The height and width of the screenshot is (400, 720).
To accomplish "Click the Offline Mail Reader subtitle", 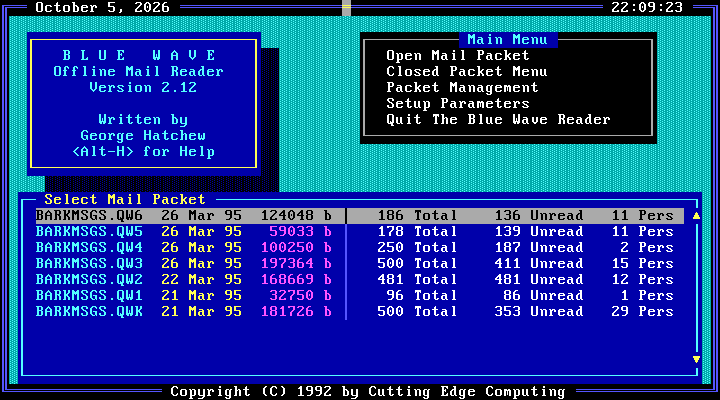I will [139, 72].
